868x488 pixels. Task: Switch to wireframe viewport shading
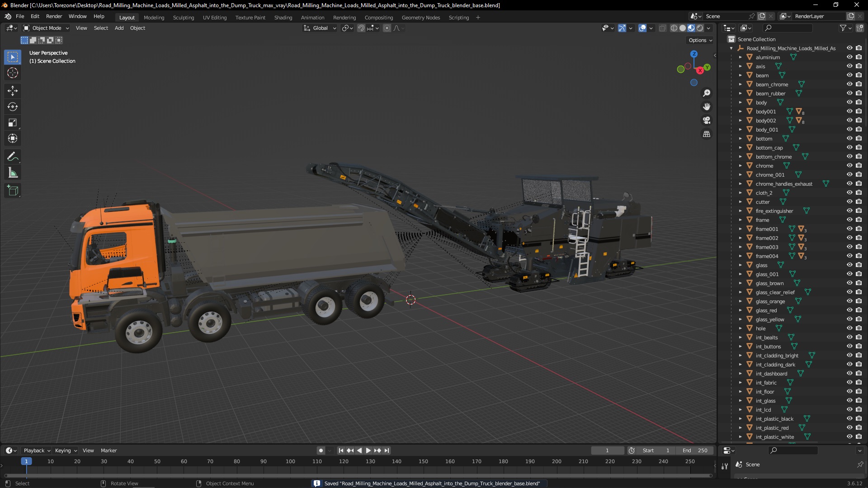(x=674, y=28)
